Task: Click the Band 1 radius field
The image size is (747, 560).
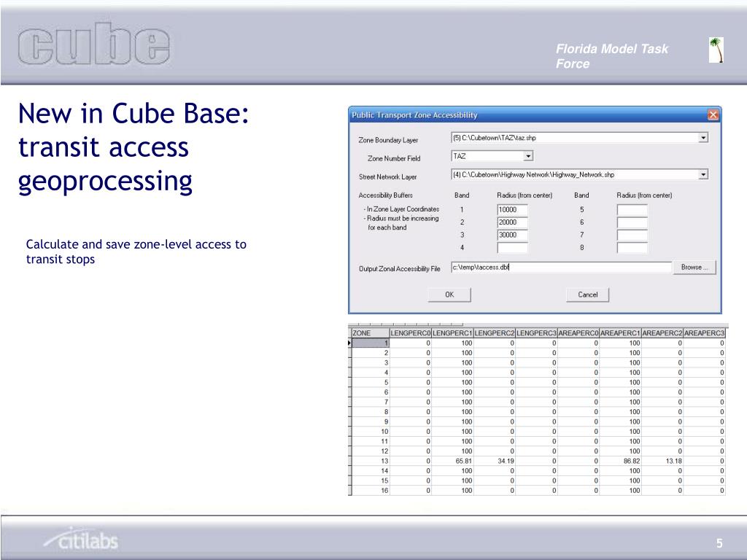Action: (512, 209)
